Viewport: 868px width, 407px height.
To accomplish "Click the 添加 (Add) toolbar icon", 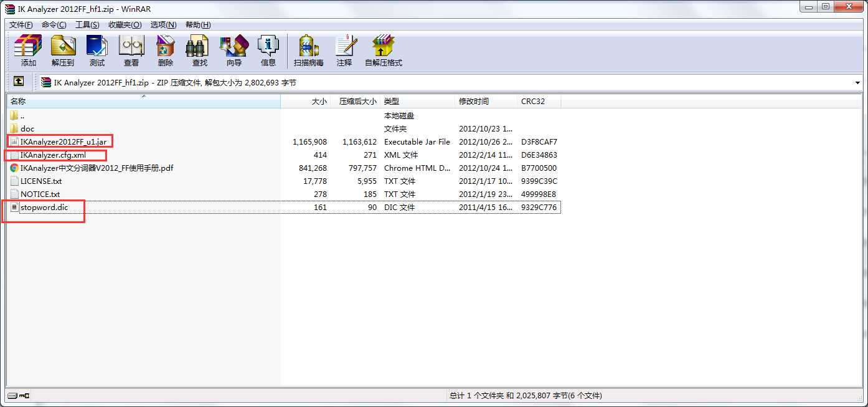I will point(28,46).
